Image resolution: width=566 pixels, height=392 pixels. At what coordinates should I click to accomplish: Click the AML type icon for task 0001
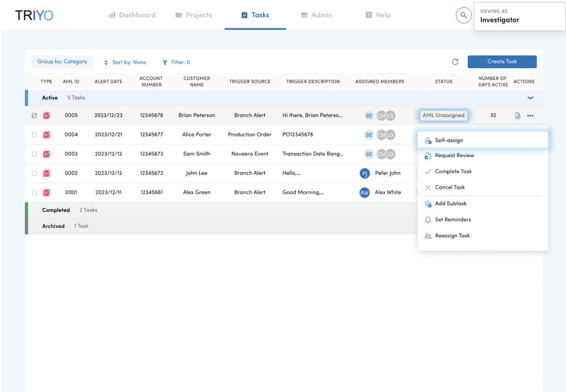click(x=46, y=193)
